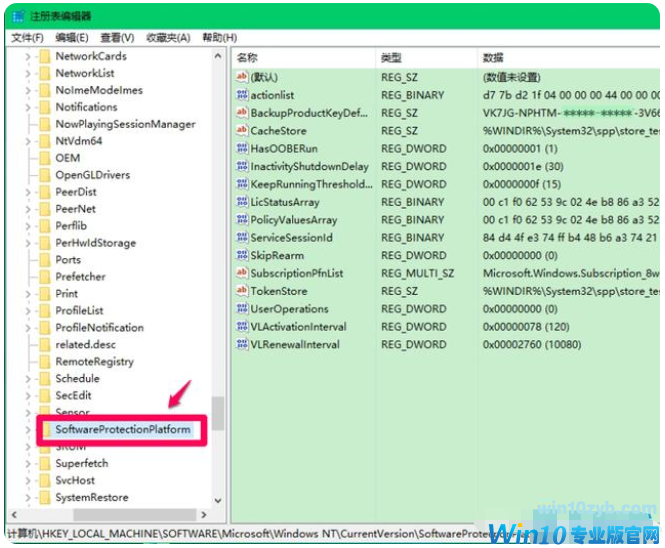The width and height of the screenshot is (665, 548).
Task: Expand the ProfileList tree node
Action: pyautogui.click(x=28, y=311)
